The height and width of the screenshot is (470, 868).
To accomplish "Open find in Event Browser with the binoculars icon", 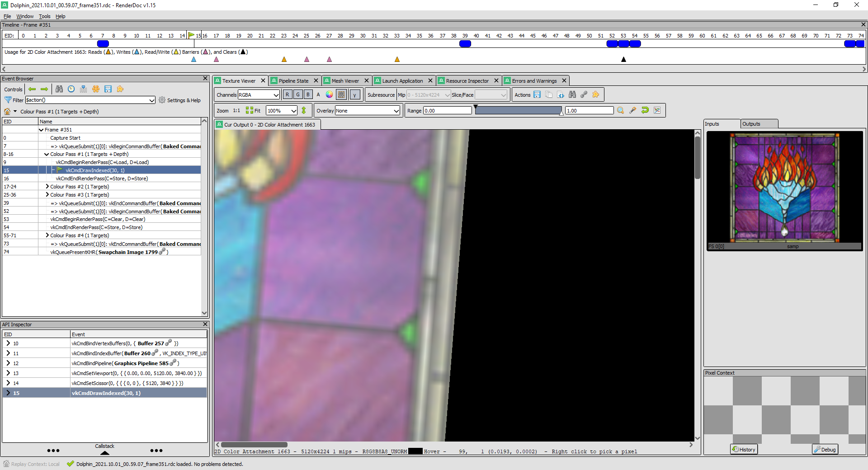I will (59, 89).
